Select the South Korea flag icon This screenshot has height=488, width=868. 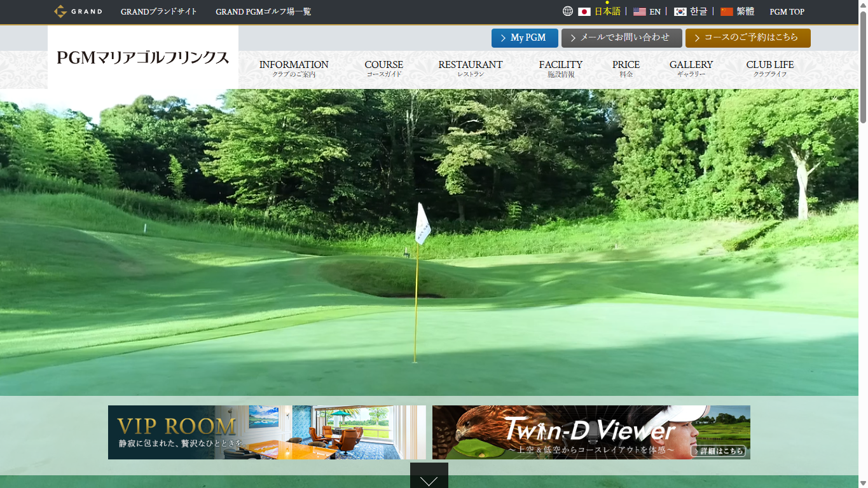point(680,11)
